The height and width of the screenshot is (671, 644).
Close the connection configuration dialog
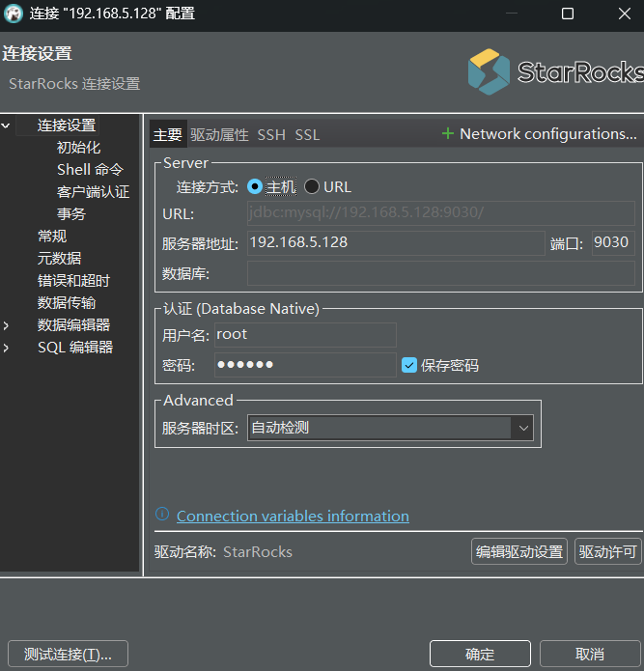[625, 14]
